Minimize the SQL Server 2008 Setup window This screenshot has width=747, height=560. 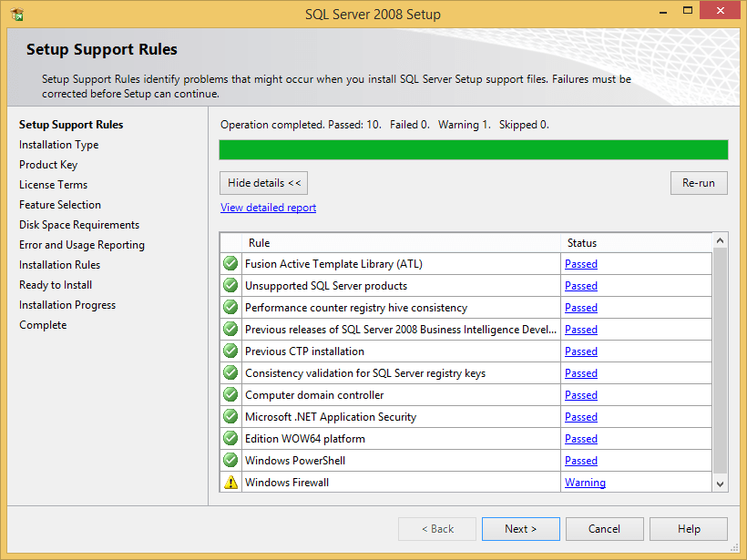(x=662, y=12)
